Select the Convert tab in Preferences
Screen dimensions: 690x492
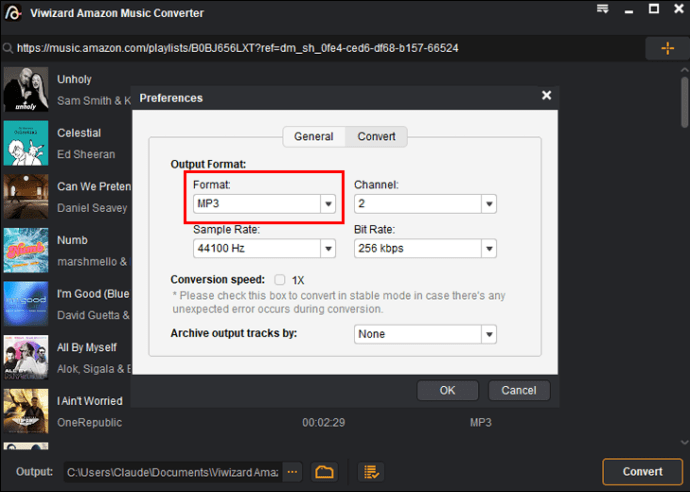[376, 136]
